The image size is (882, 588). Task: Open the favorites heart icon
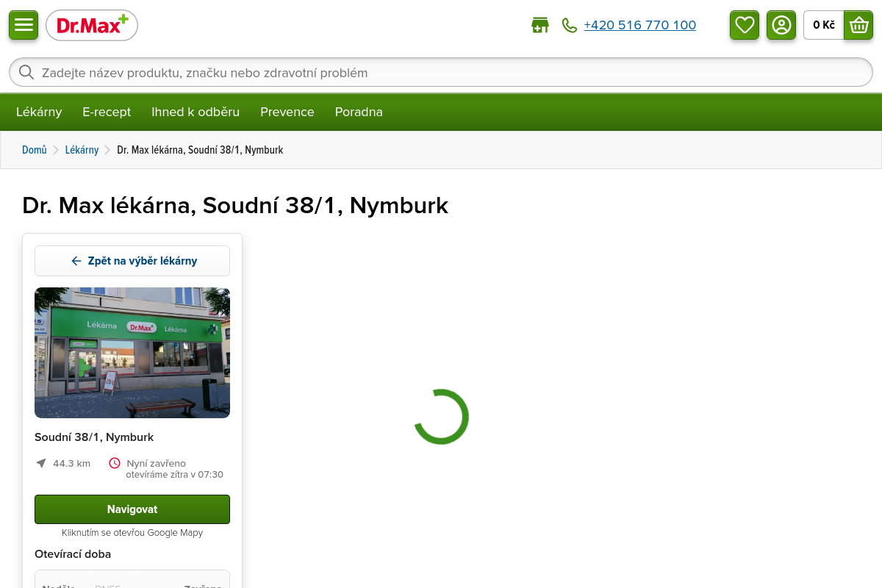coord(745,25)
